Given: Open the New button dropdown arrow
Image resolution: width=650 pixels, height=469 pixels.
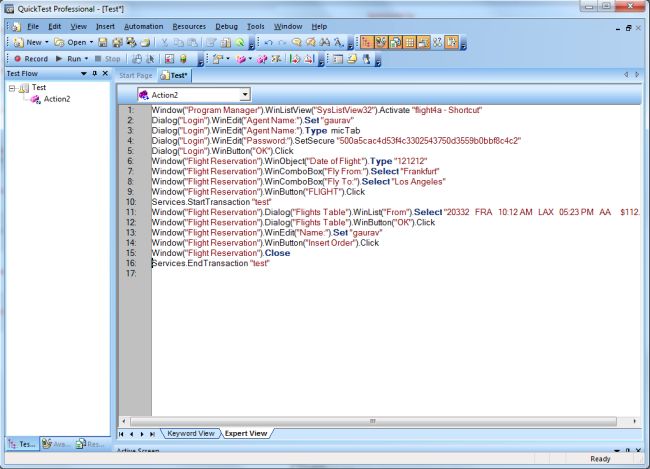Looking at the screenshot, I should tap(46, 42).
